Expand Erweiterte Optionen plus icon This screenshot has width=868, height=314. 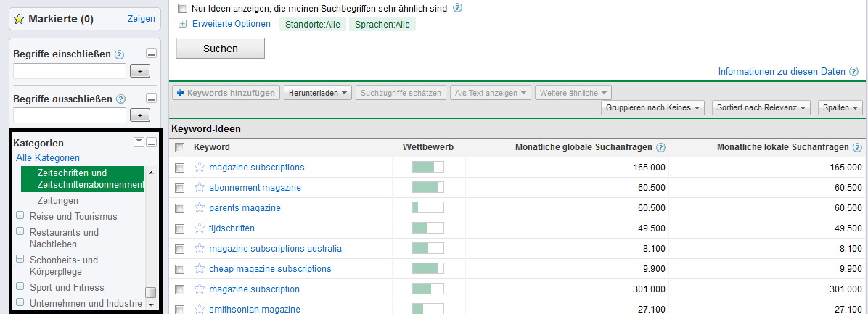183,24
